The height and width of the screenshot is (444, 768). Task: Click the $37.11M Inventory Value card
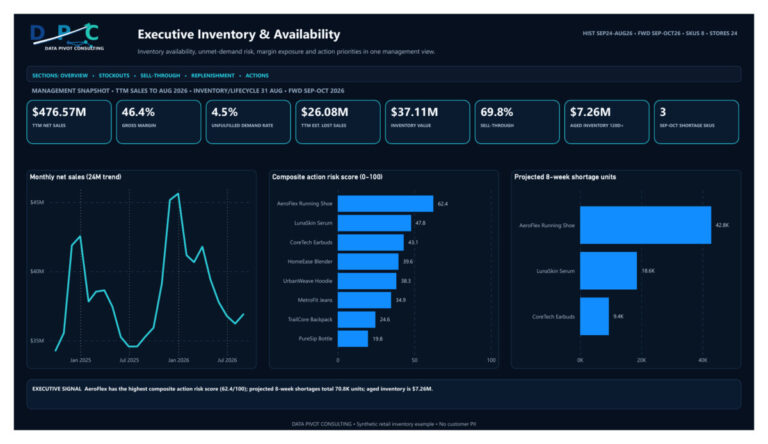point(428,122)
